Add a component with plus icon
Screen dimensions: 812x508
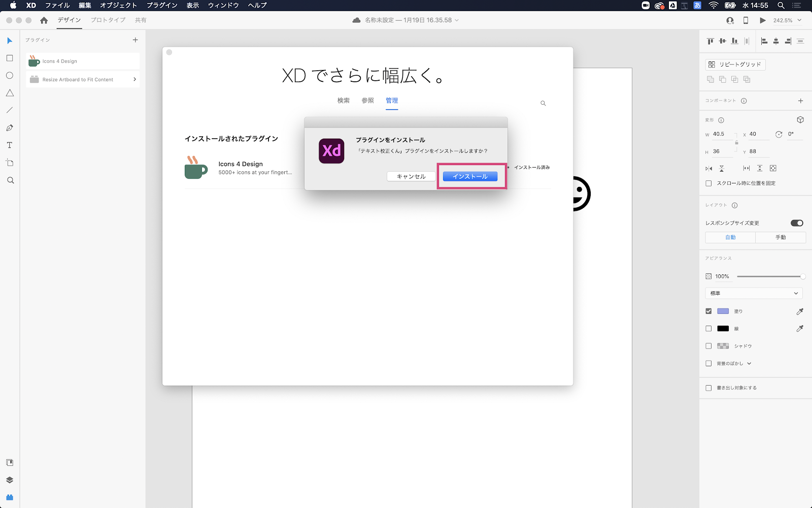(x=801, y=101)
